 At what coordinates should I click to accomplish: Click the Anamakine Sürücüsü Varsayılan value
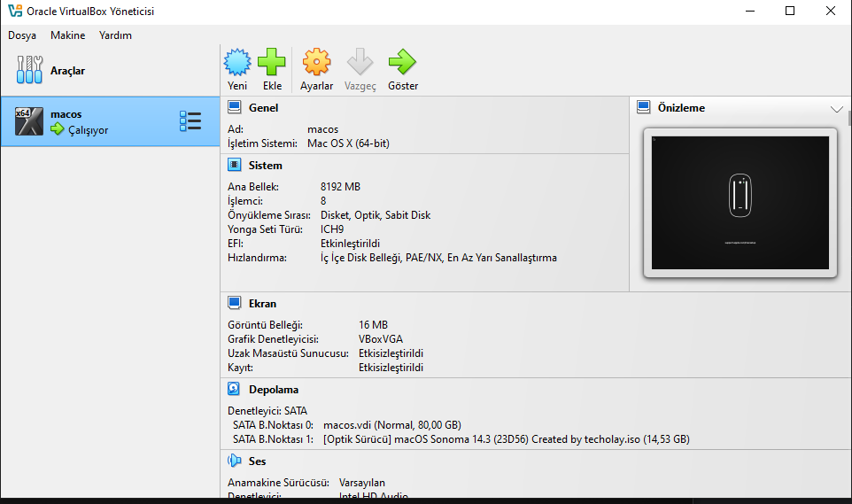[x=362, y=482]
